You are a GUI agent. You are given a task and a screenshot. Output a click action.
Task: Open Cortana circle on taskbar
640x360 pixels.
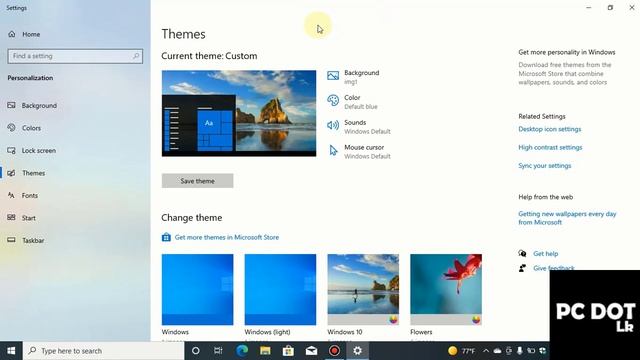tap(196, 351)
